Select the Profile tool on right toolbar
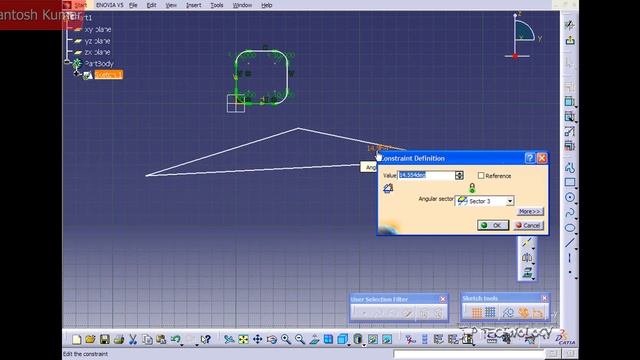 [570, 167]
